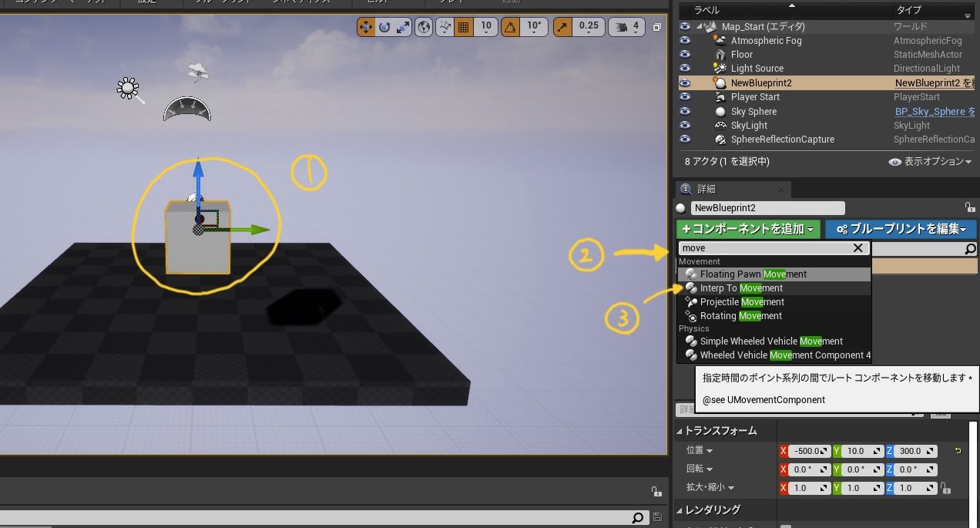Click the maximize viewport icon
Screen dimensions: 980x528
657,27
